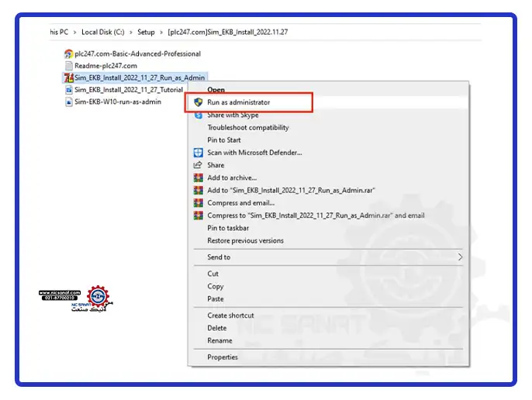Select Run as administrator

[239, 102]
